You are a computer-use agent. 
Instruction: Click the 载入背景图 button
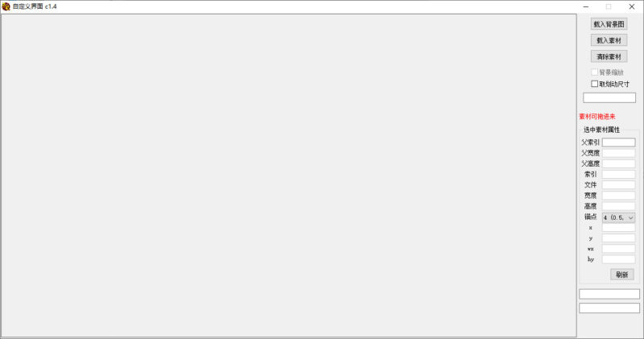tap(609, 24)
